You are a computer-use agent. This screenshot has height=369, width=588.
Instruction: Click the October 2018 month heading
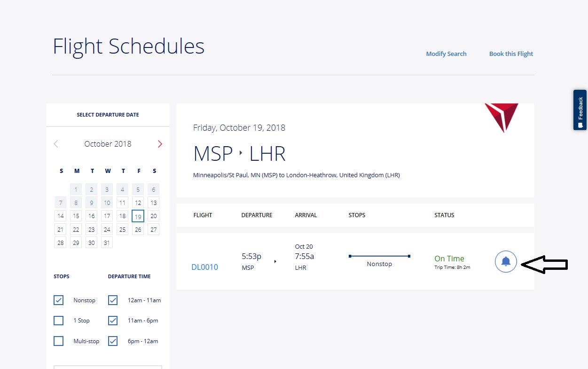click(x=108, y=144)
